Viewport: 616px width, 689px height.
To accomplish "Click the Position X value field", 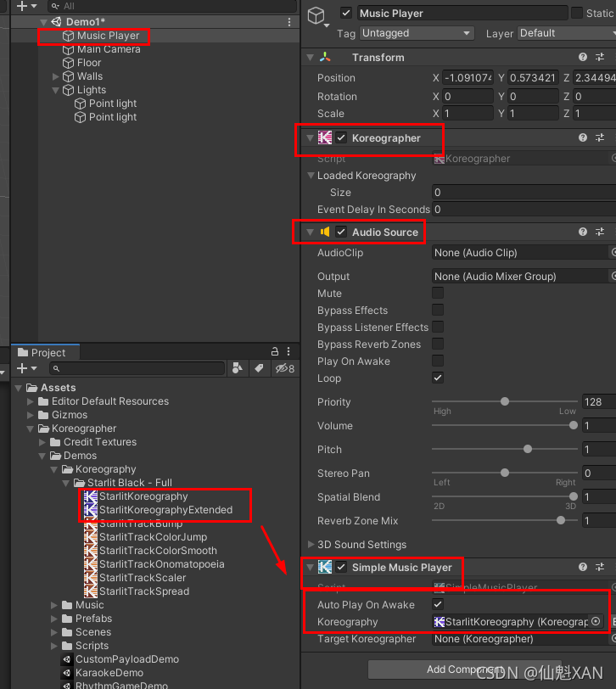I will click(468, 78).
